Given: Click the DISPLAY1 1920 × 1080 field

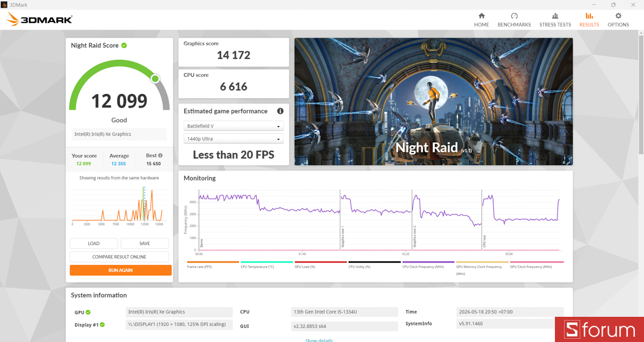Looking at the screenshot, I should click(180, 324).
